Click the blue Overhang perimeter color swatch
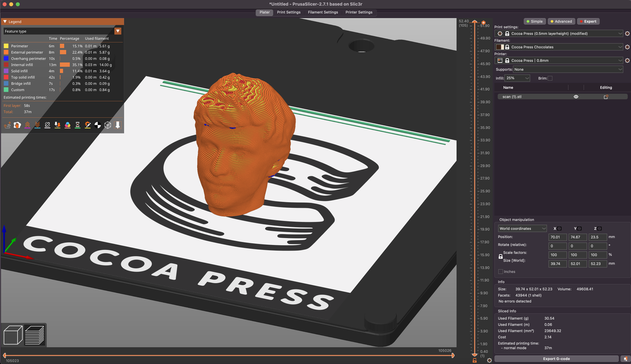The image size is (631, 364). tap(6, 59)
